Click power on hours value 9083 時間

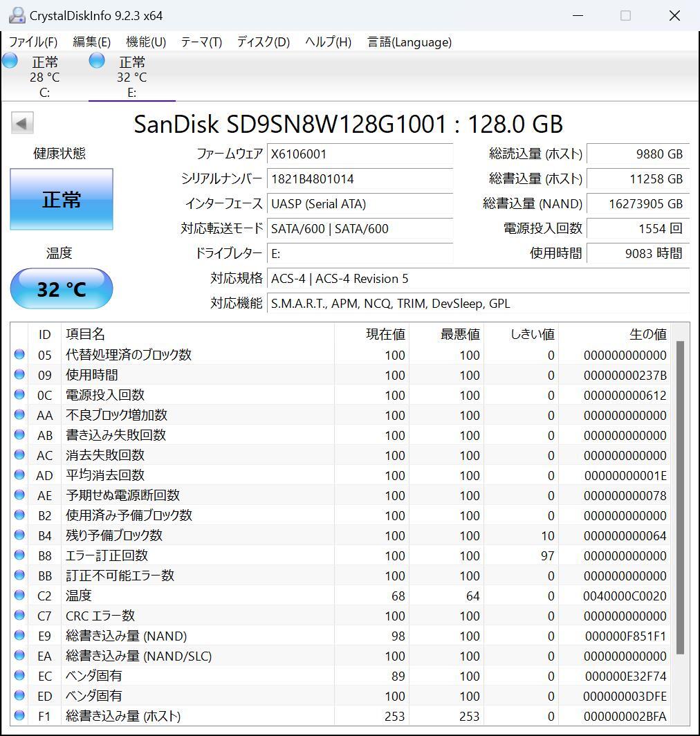pos(638,253)
